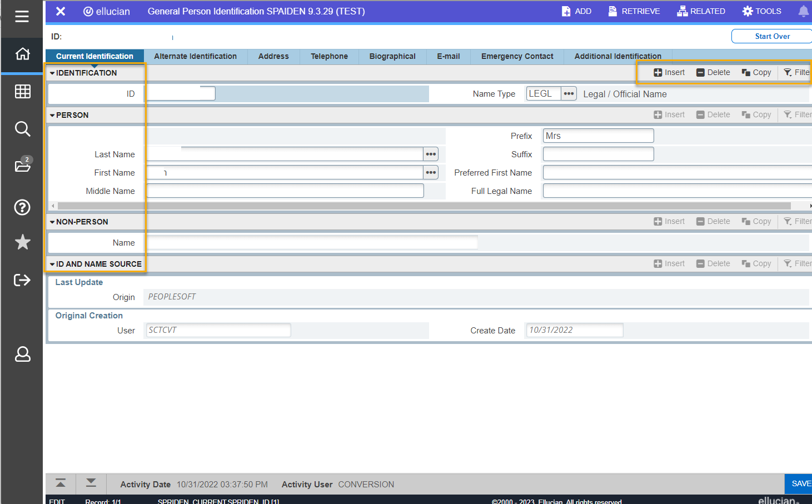Open the Emergency Contact tab

tap(517, 56)
